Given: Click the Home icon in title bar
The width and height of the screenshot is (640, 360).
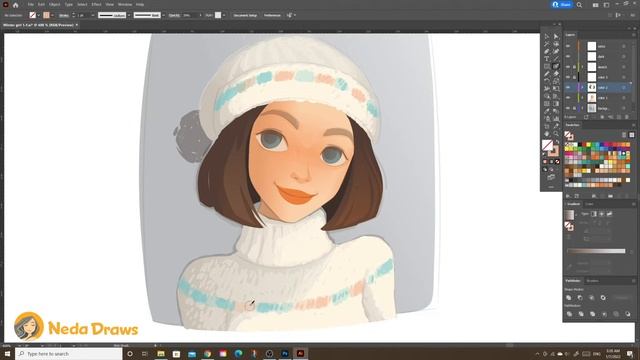Looking at the screenshot, I should [16, 5].
